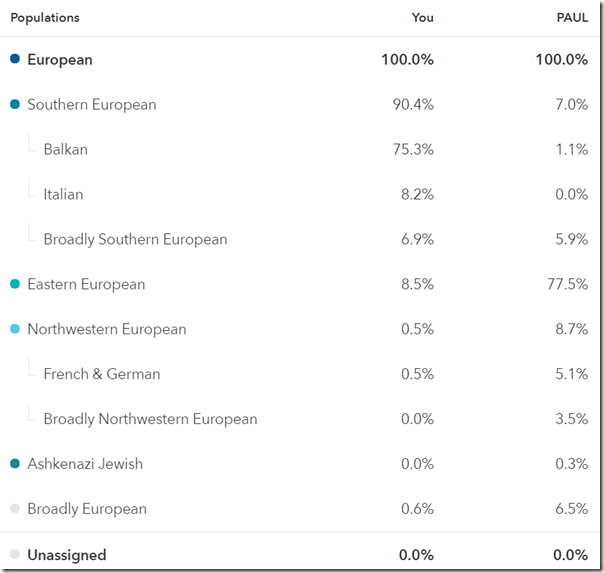Click the Eastern European teal dot
Viewport: 604px width, 573px height.
tap(15, 284)
